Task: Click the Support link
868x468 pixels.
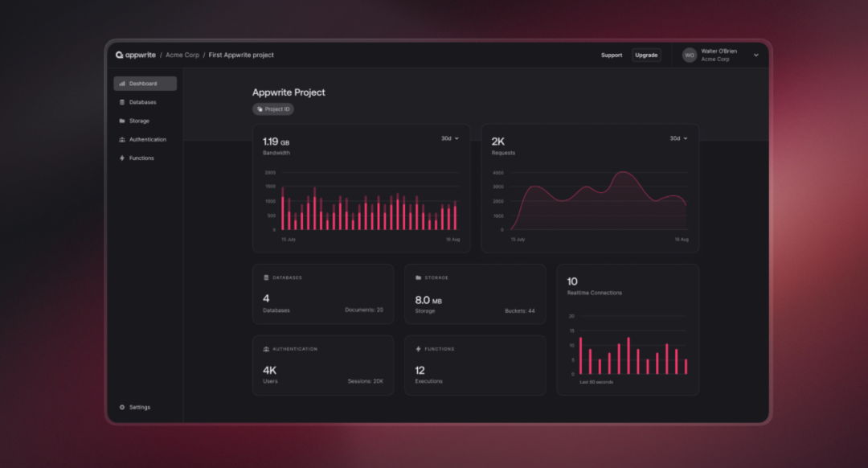Action: point(612,55)
